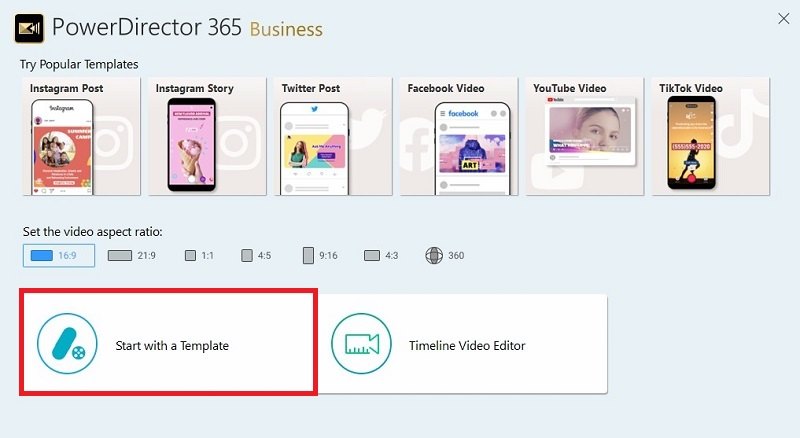Click the PowerDirector logo icon
Viewport: 800px width, 438px height.
(29, 28)
